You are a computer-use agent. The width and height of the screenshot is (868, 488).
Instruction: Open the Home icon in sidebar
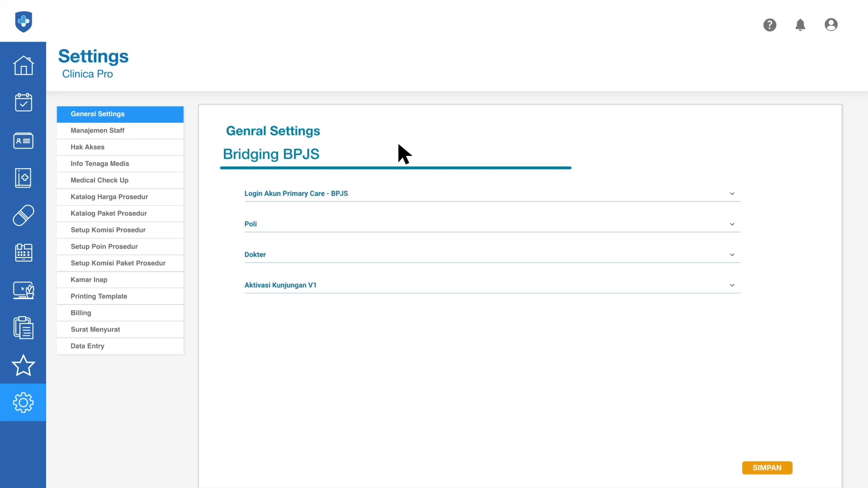(x=23, y=66)
